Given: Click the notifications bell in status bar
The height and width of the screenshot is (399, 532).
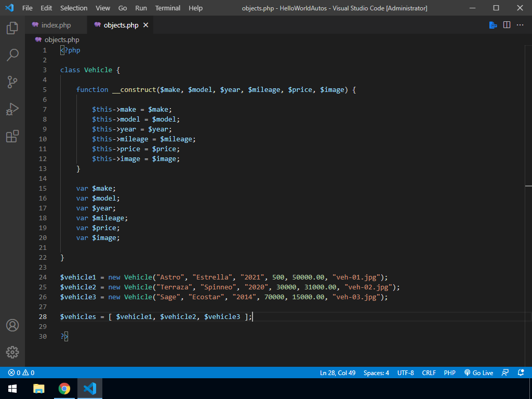Looking at the screenshot, I should 521,373.
